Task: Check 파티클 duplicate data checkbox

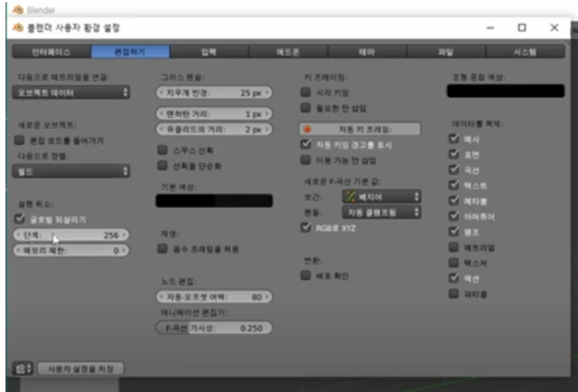Action: (454, 294)
